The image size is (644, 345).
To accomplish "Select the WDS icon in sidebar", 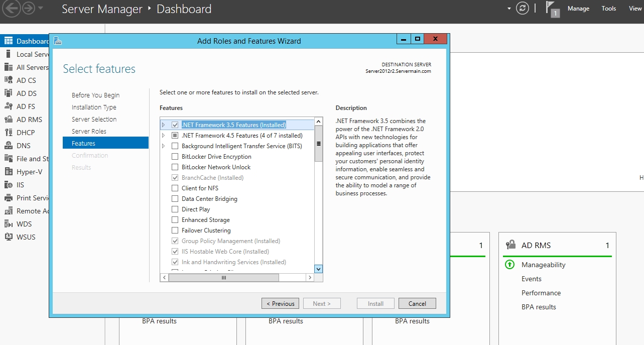I will tap(9, 224).
